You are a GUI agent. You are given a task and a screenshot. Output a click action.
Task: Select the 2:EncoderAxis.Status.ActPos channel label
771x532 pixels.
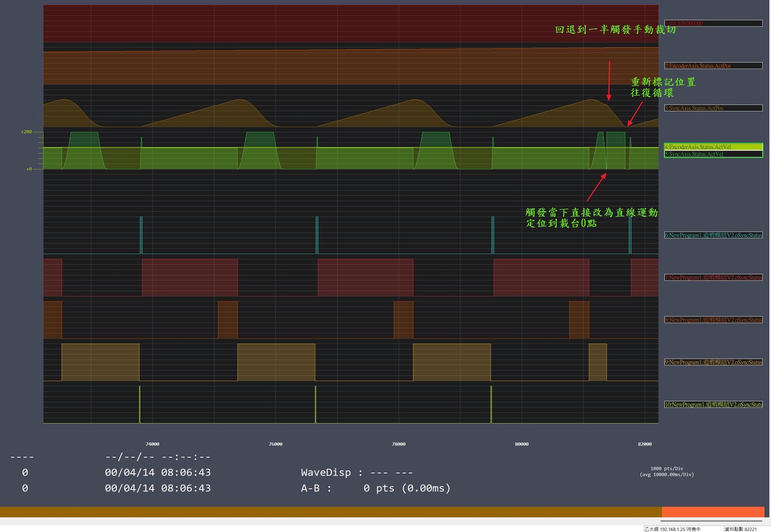pyautogui.click(x=713, y=65)
